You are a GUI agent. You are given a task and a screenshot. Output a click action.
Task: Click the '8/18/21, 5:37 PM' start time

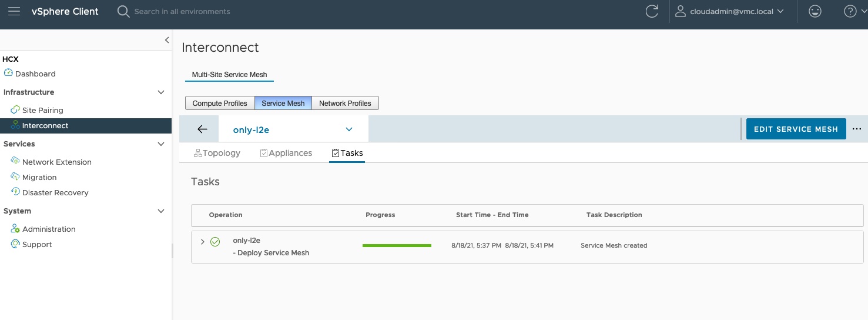pos(477,245)
